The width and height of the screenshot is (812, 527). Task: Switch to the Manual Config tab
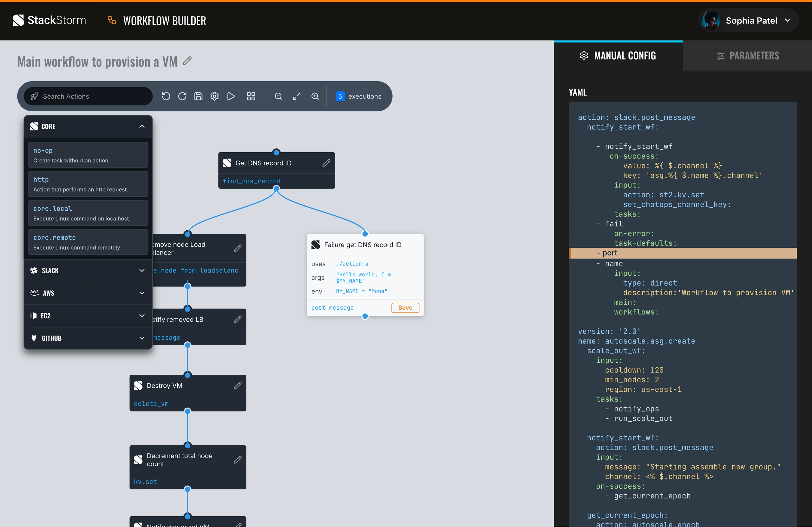click(618, 56)
